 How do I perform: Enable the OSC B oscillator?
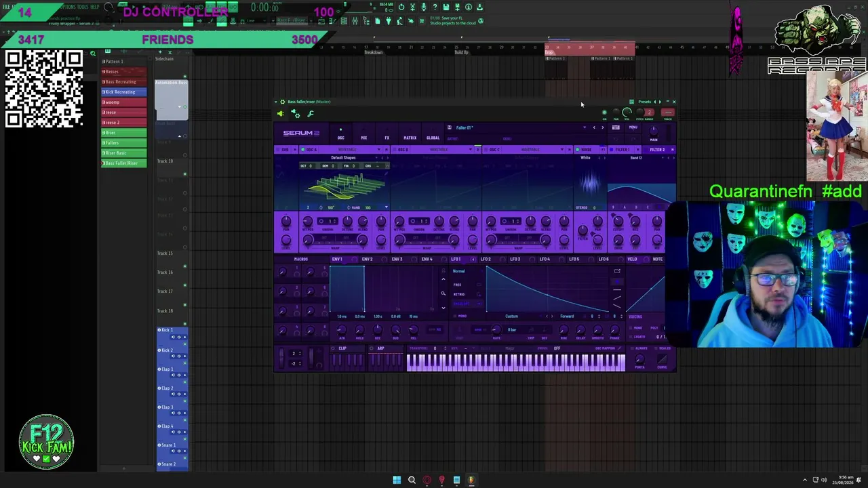(394, 150)
